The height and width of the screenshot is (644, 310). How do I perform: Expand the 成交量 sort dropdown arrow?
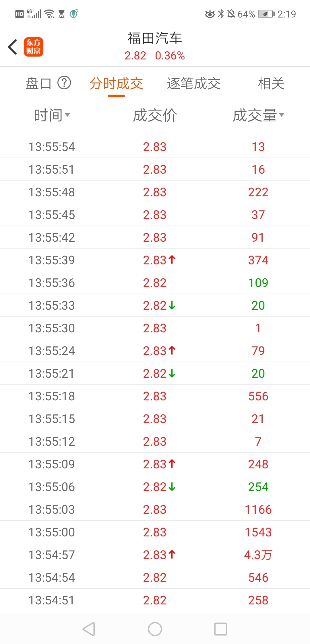282,115
